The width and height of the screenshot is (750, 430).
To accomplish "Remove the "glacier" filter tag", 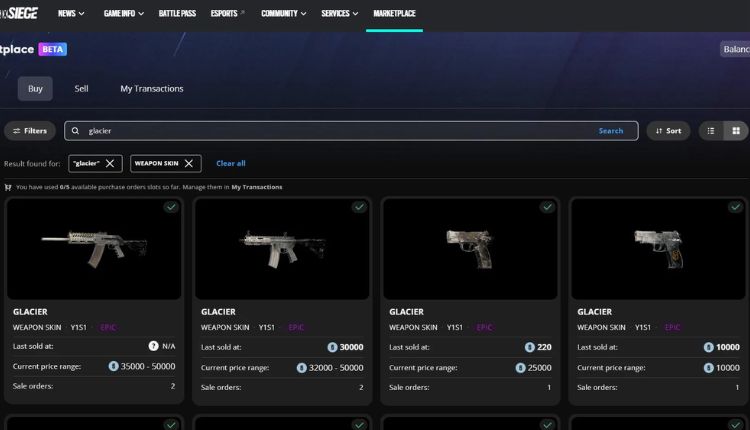I will tap(110, 163).
